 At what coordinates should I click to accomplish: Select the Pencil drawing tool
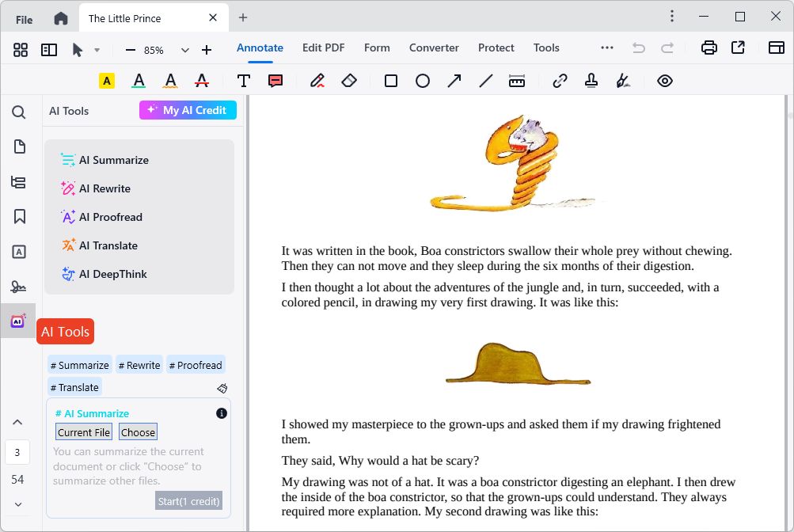(317, 80)
